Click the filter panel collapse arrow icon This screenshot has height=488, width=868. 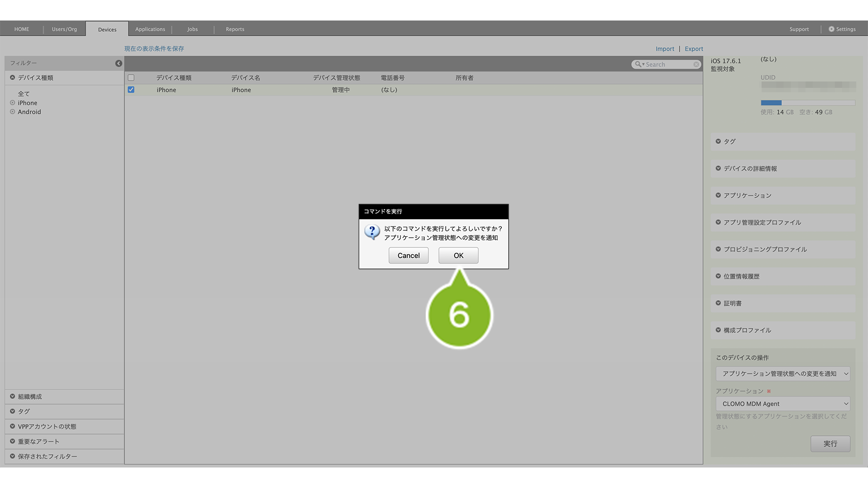119,63
